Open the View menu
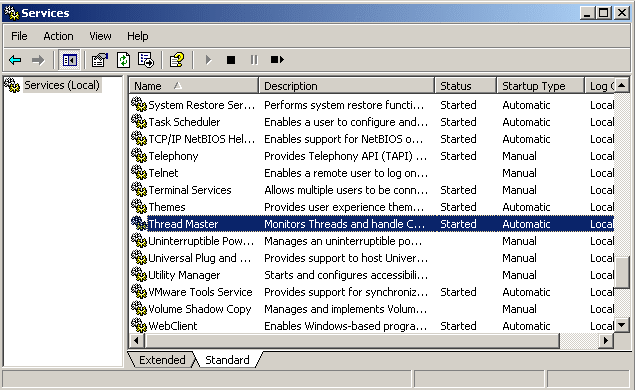Viewport: 635px width, 390px height. tap(100, 36)
